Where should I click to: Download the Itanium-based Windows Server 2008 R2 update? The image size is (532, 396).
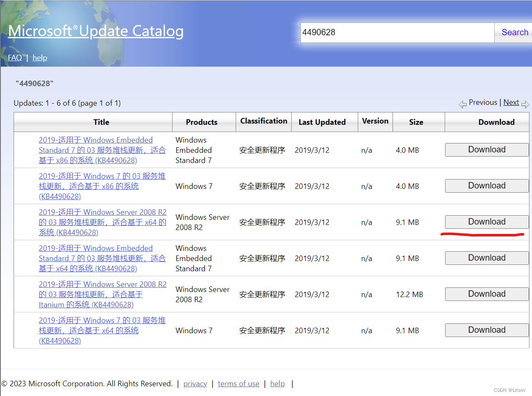click(x=487, y=294)
